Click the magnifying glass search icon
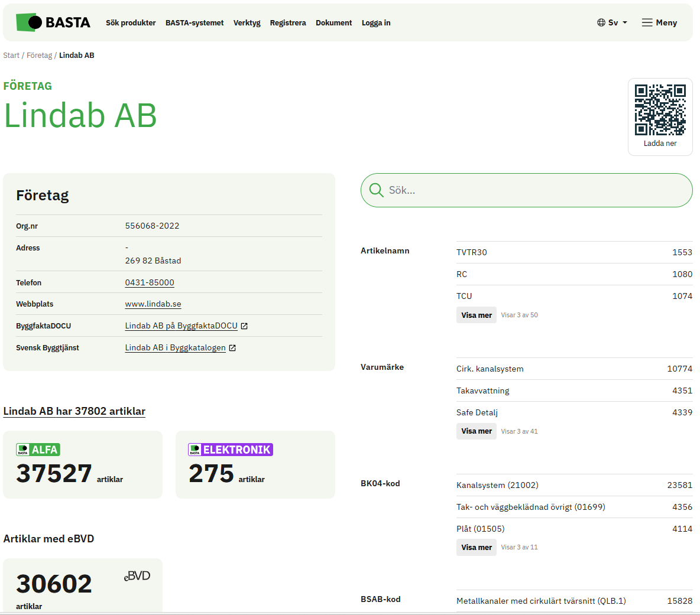Image resolution: width=700 pixels, height=615 pixels. [376, 190]
